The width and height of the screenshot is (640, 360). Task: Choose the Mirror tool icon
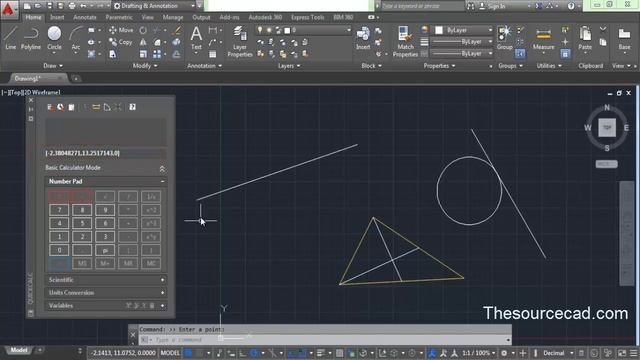coord(143,42)
